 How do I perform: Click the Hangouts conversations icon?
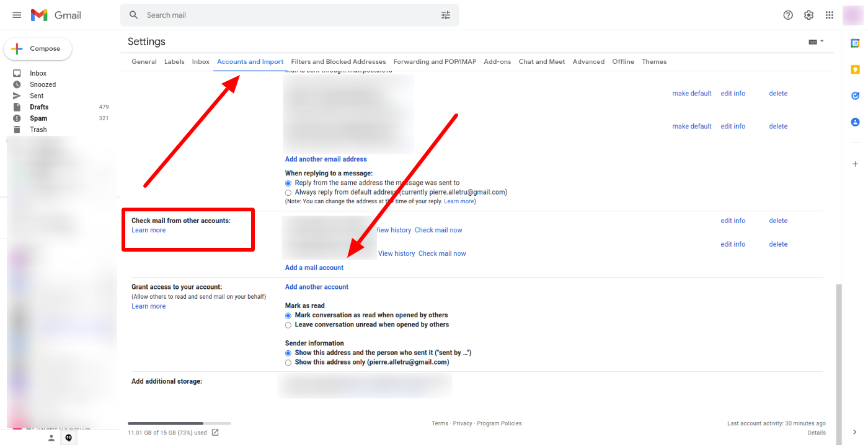point(69,438)
